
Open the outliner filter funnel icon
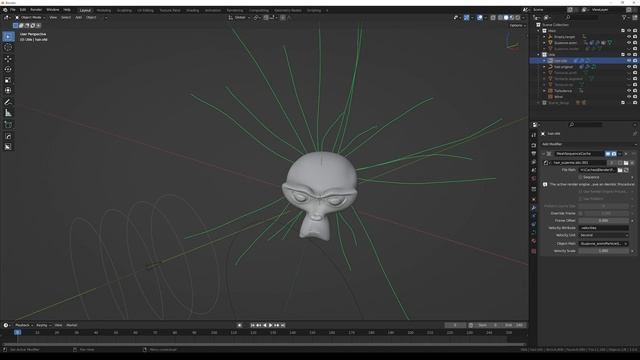(x=624, y=18)
